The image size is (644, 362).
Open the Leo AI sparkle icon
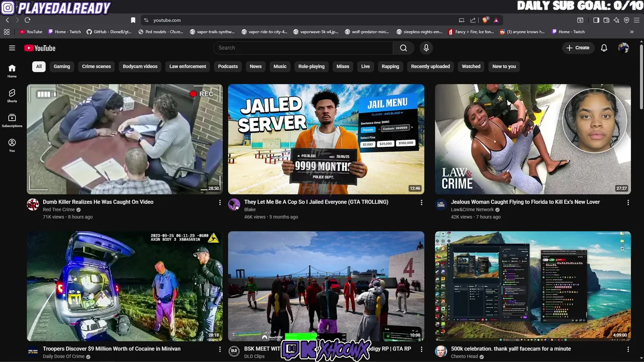616,20
